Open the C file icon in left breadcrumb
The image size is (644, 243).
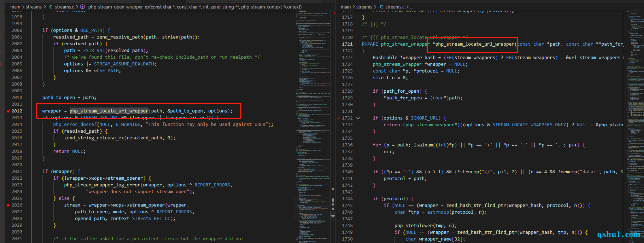click(x=51, y=7)
